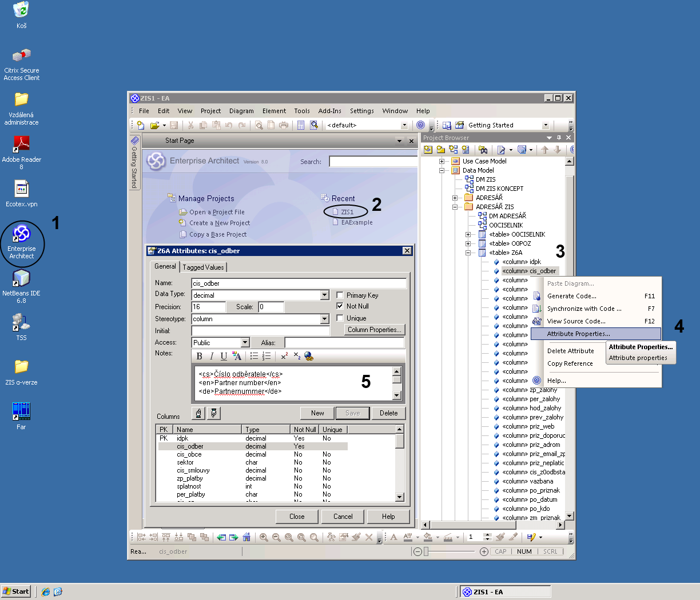700x600 pixels.
Task: Click the Column Properties button
Action: coord(375,330)
